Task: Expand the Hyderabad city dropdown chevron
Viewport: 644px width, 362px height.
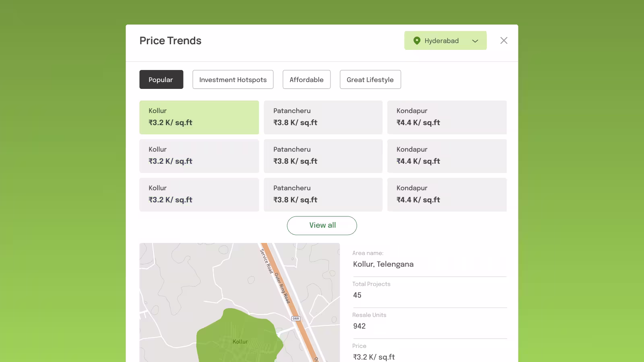Action: pos(475,41)
